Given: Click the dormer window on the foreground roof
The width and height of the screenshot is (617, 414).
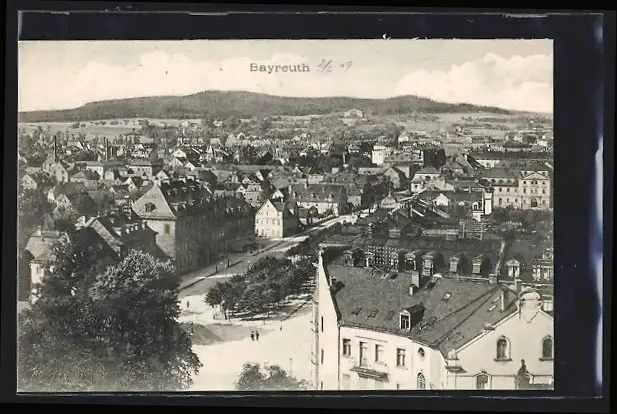Looking at the screenshot, I should (405, 319).
